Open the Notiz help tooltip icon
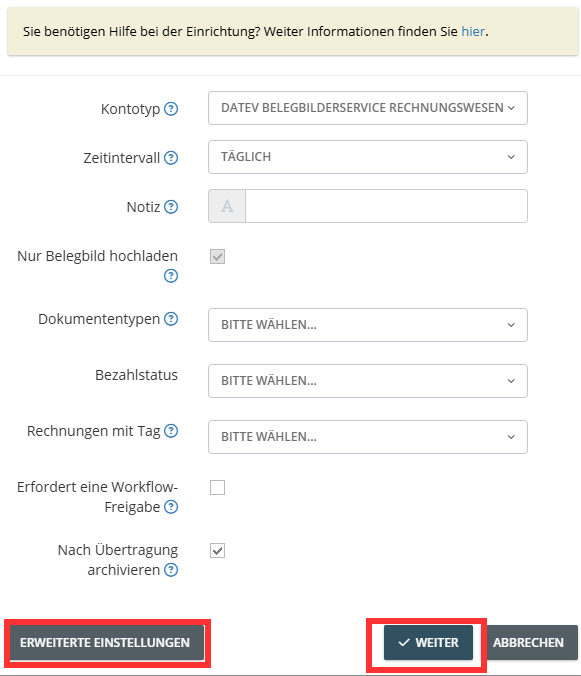The height and width of the screenshot is (676, 581). click(x=171, y=207)
